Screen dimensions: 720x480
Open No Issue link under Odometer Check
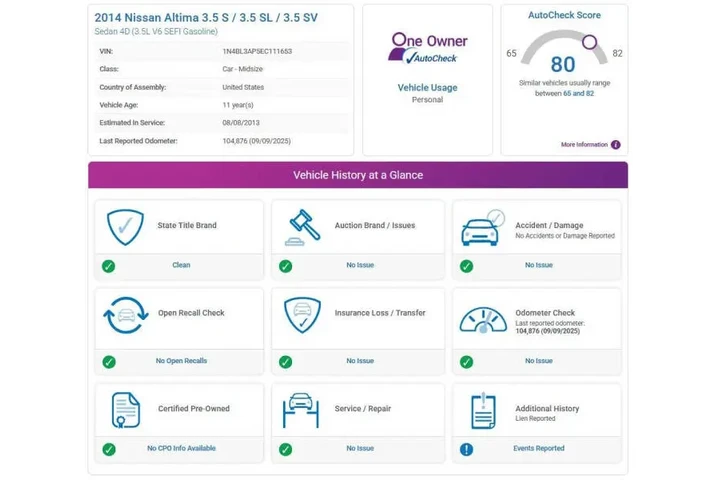(x=539, y=361)
